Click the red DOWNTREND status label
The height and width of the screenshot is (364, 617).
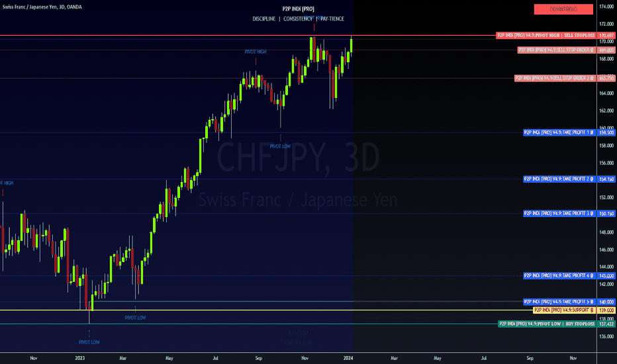tap(563, 9)
